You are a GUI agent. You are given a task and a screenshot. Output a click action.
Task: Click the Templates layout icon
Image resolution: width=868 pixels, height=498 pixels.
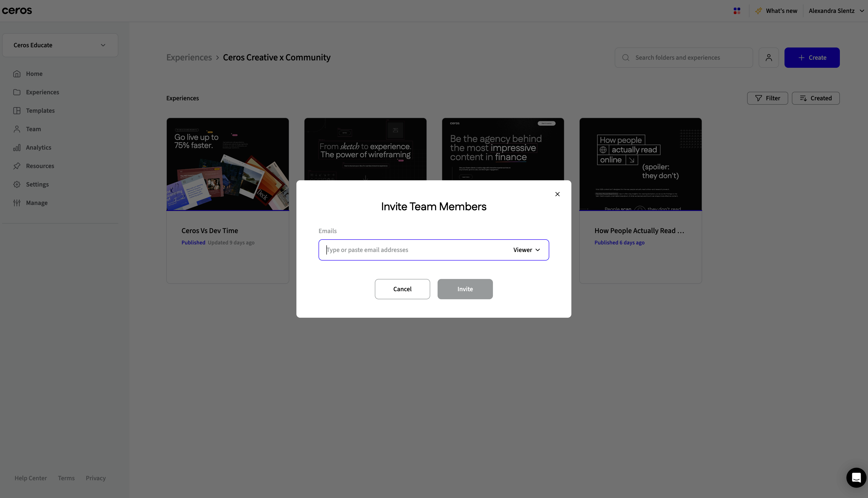(17, 111)
